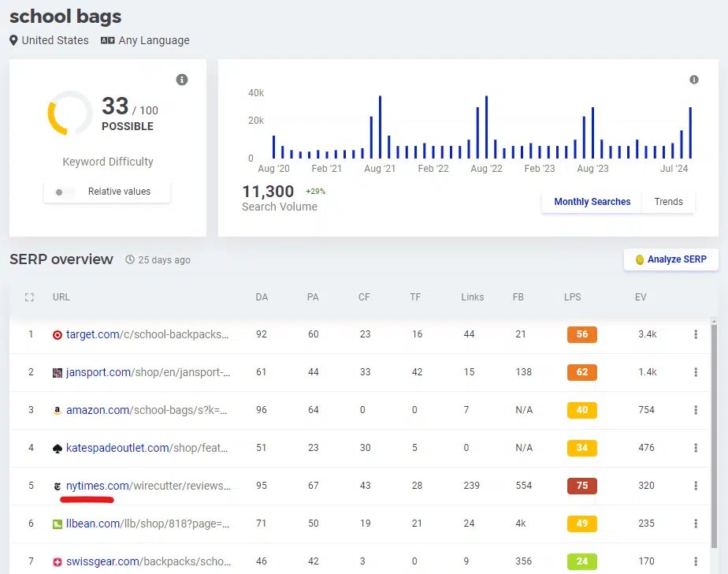Sort table by LPS column header

pyautogui.click(x=572, y=297)
